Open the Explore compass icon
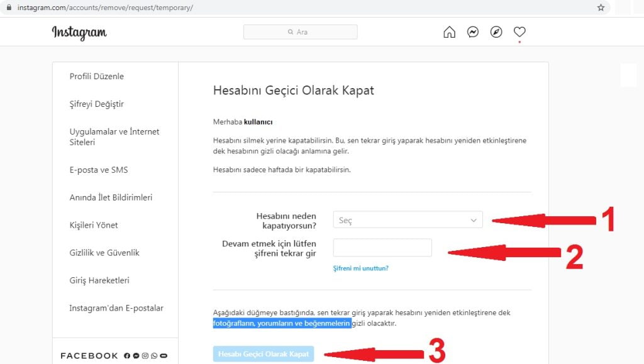 [x=496, y=31]
